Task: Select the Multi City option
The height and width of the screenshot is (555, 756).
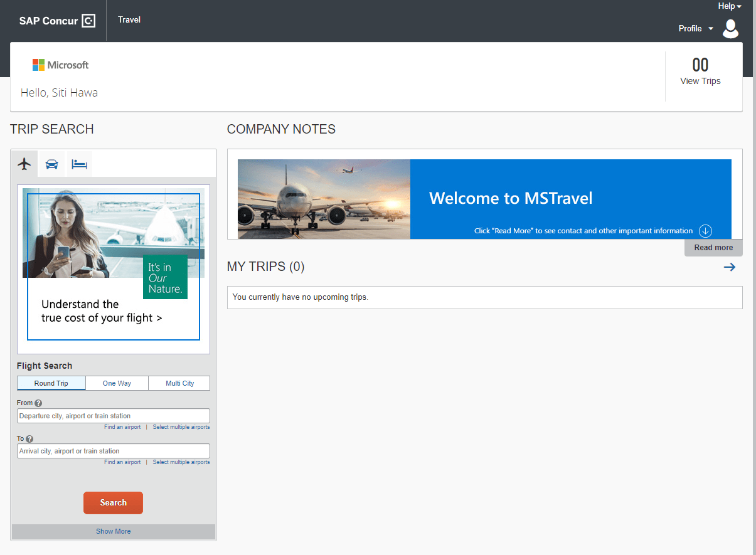Action: pos(179,383)
